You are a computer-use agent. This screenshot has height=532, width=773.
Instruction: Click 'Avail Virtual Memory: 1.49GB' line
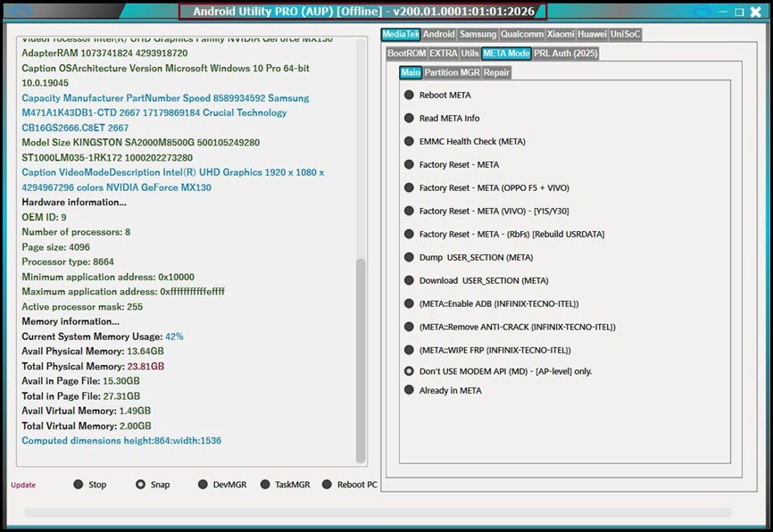click(x=87, y=411)
